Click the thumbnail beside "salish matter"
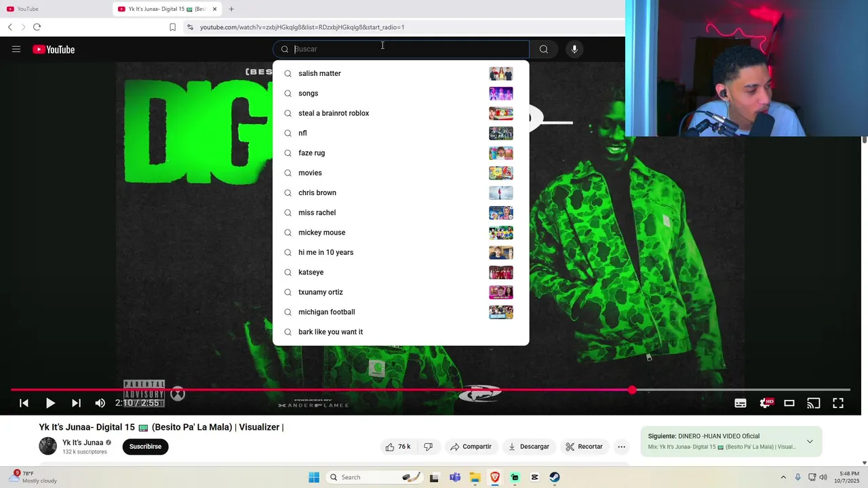868x488 pixels. tap(501, 73)
